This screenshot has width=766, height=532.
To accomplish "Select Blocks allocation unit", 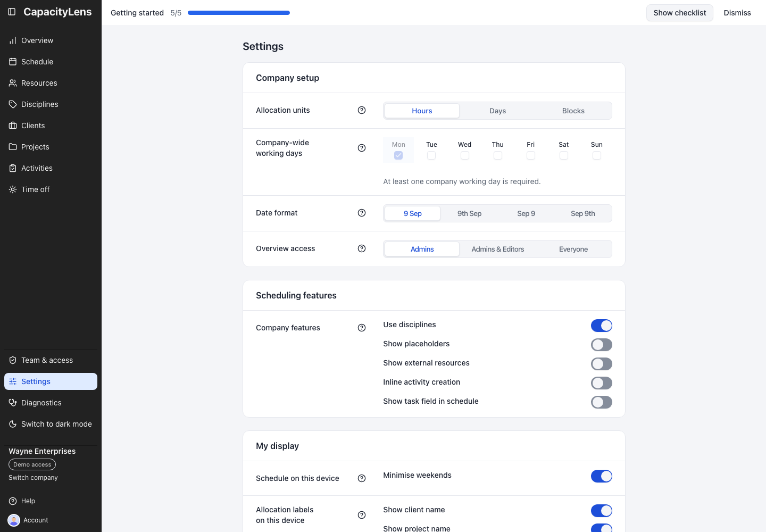I will 573,111.
